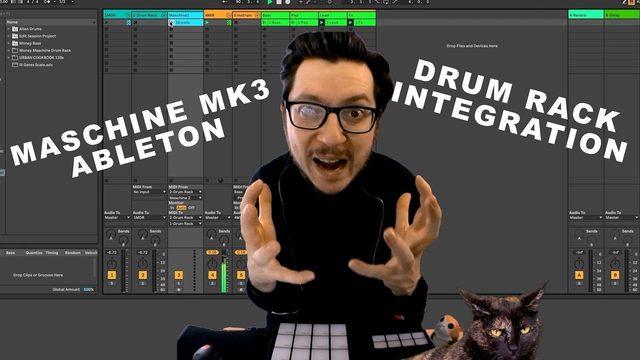The height and width of the screenshot is (360, 640).
Task: Open track 1 Audio To Master dropdown
Action: pos(117,218)
